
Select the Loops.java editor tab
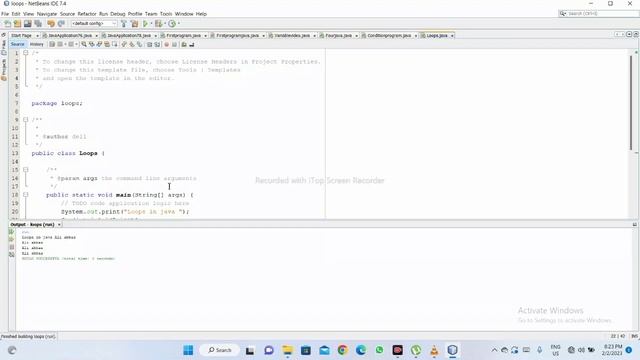point(437,36)
